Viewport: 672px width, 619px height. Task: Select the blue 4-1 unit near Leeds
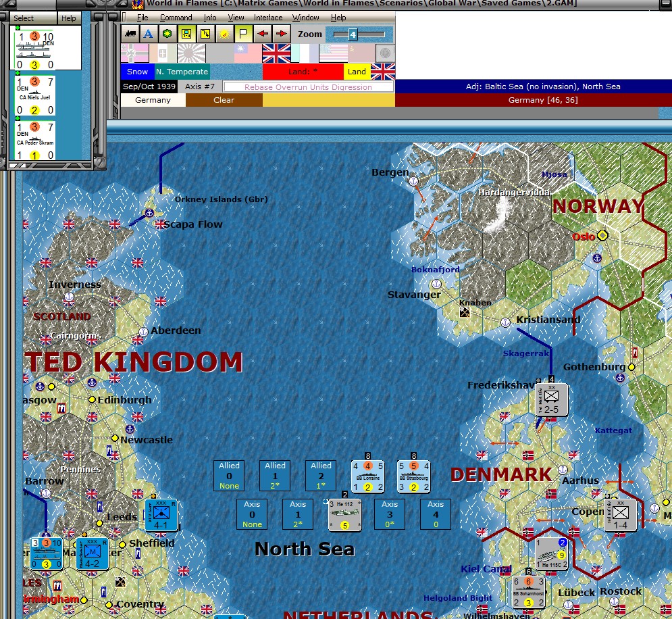pyautogui.click(x=161, y=515)
